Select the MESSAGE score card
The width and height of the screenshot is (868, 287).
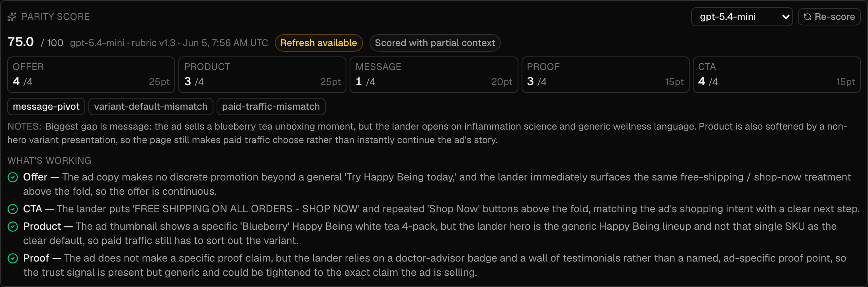pyautogui.click(x=434, y=75)
